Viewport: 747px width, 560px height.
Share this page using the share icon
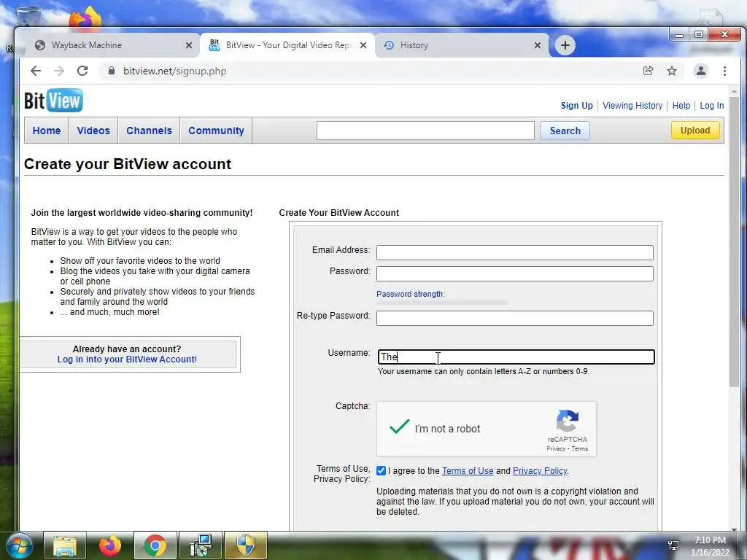pos(648,71)
